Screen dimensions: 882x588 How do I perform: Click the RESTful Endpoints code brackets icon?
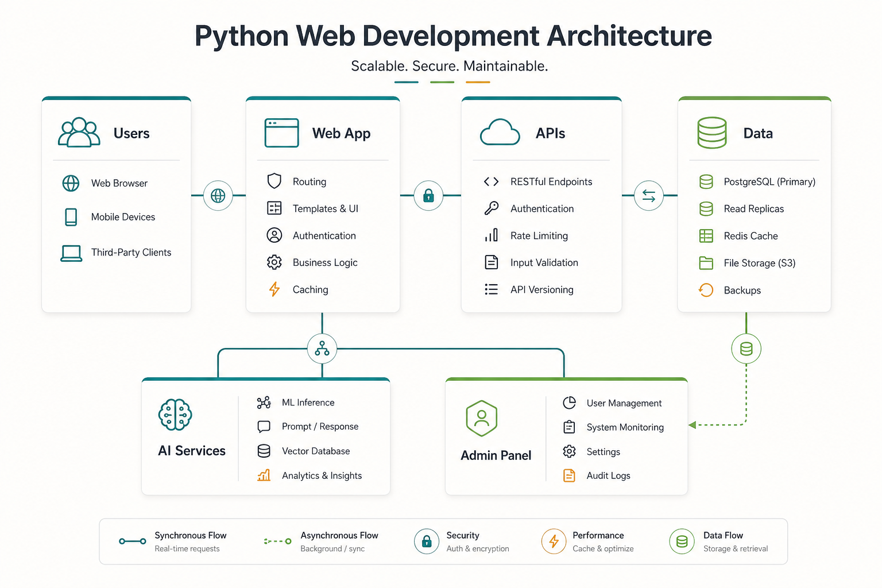492,181
